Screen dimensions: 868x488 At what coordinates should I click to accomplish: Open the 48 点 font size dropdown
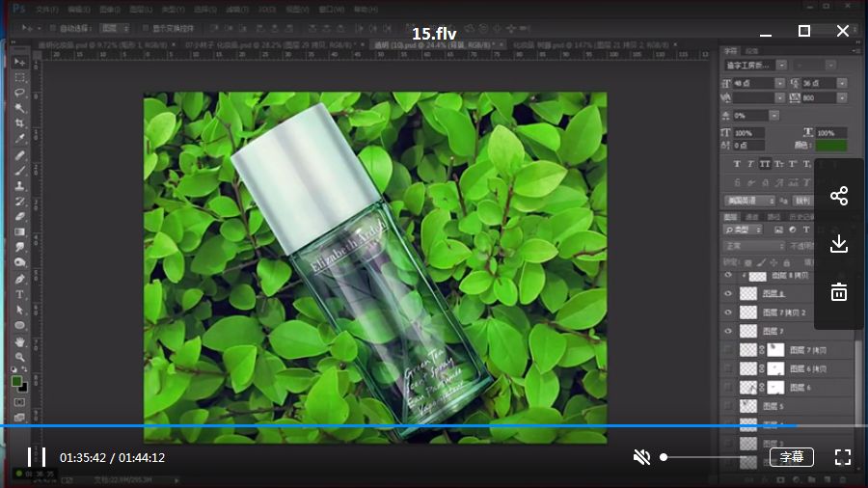(779, 83)
